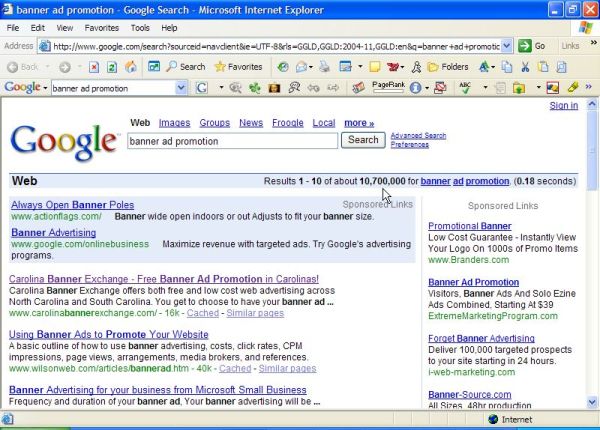Click the full screen window icon near Search

[154, 67]
